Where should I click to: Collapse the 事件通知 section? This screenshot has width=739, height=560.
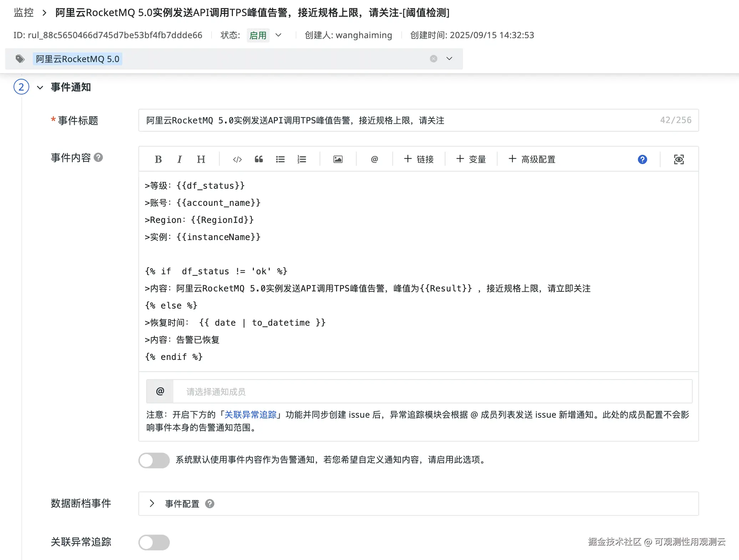pyautogui.click(x=40, y=87)
